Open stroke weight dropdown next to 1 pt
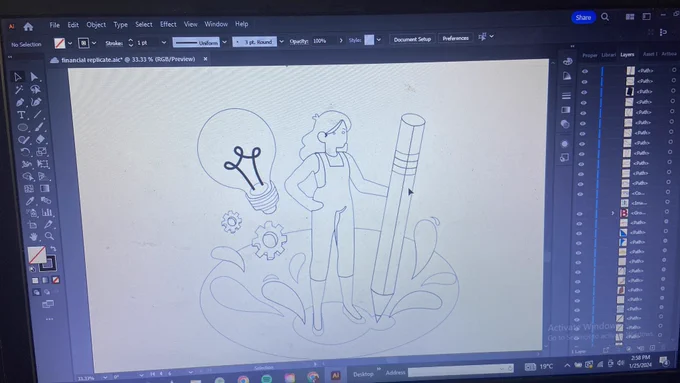The height and width of the screenshot is (383, 680). (x=163, y=43)
